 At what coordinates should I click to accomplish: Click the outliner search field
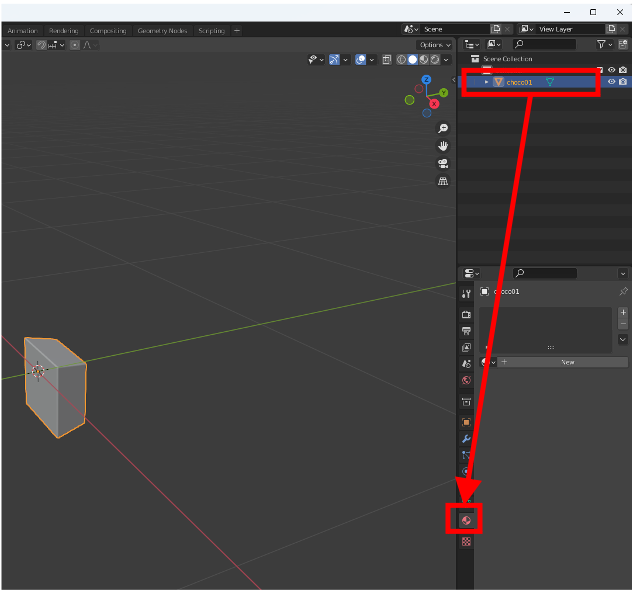click(548, 45)
